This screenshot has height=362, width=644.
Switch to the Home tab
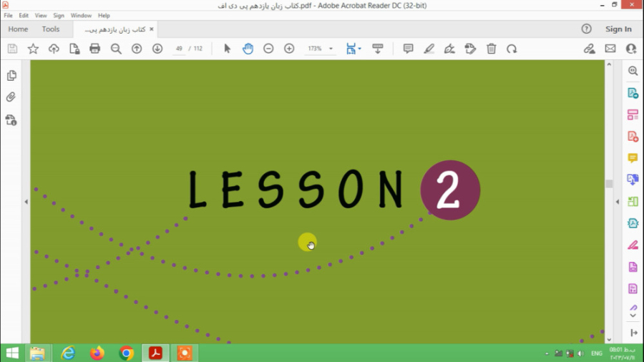coord(18,29)
